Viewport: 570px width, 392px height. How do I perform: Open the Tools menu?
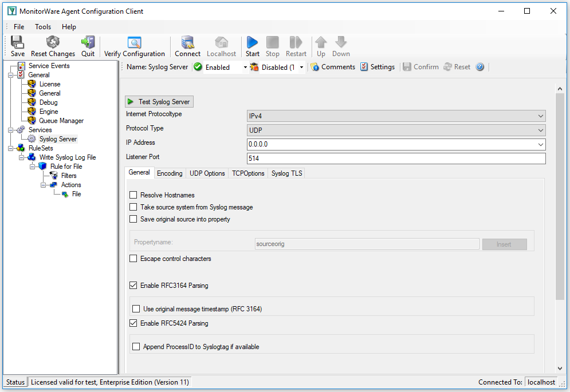(43, 27)
